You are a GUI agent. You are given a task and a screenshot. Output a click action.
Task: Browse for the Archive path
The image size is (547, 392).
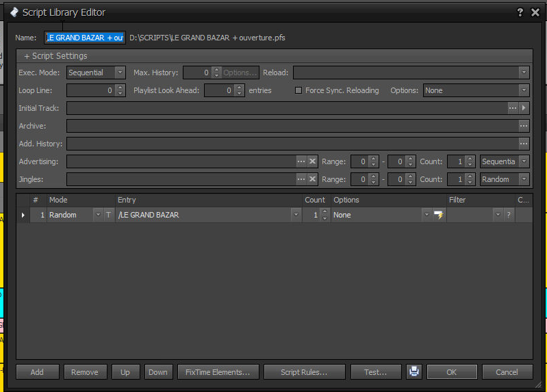524,126
